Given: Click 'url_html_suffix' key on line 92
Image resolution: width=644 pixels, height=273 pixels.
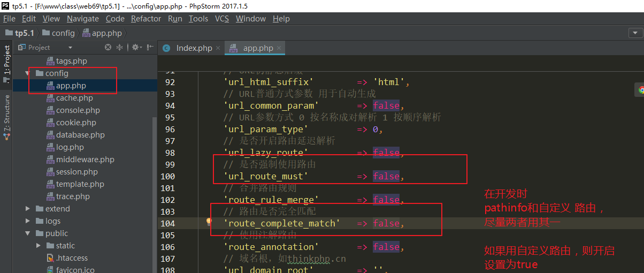Looking at the screenshot, I should (269, 82).
